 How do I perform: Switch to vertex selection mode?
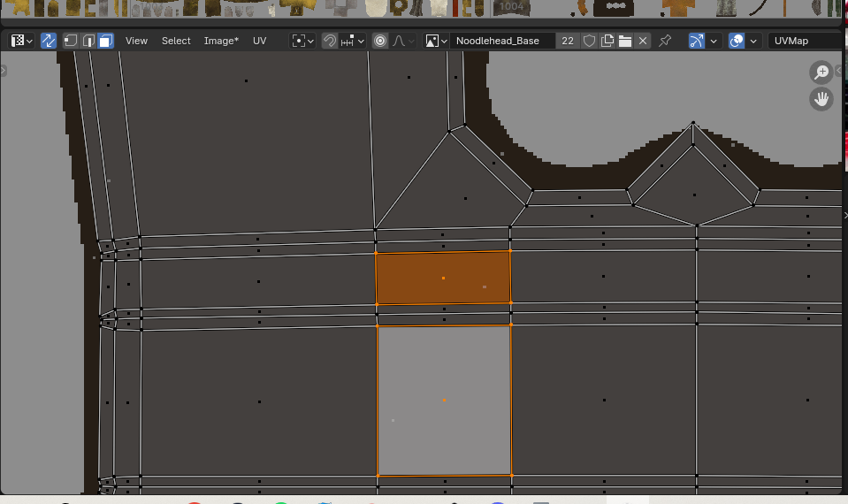71,41
